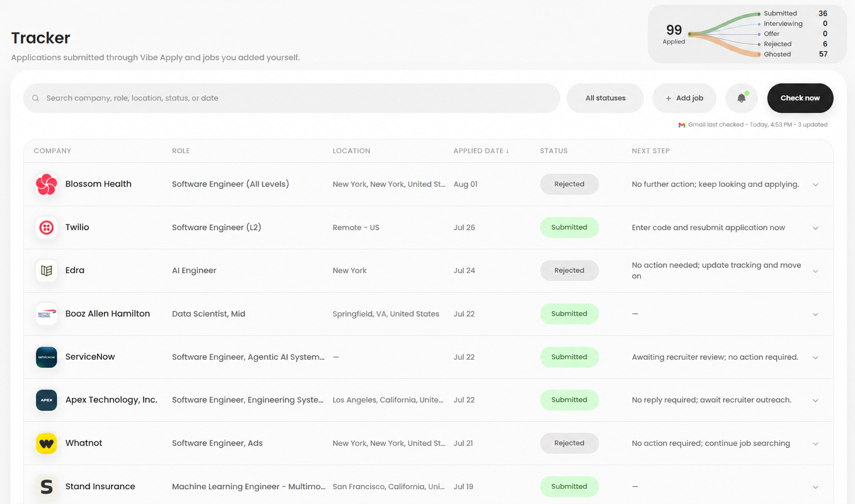855x504 pixels.
Task: Click the 99 Applied total count
Action: coord(674,34)
